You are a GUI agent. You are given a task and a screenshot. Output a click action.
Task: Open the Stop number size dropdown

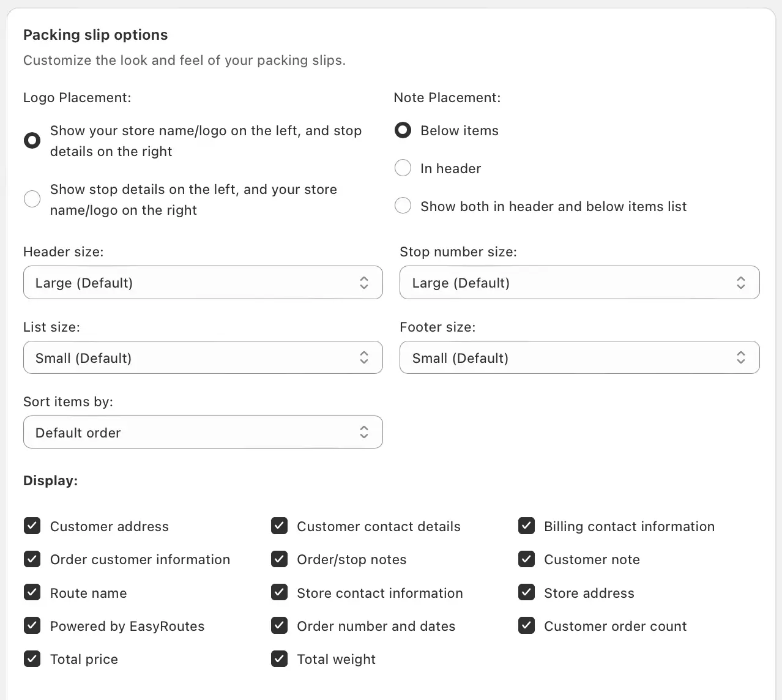point(579,283)
